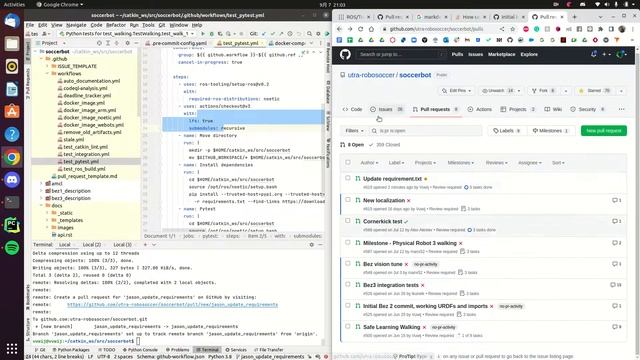640x360 pixels.
Task: Click Chrome back arrow
Action: [x=340, y=29]
